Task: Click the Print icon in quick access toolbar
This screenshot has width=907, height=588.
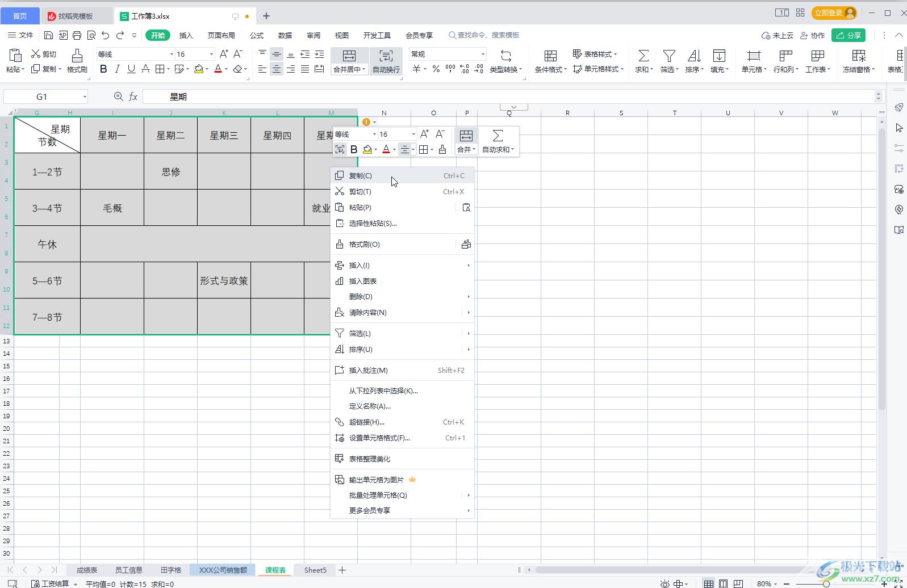Action: pyautogui.click(x=77, y=35)
